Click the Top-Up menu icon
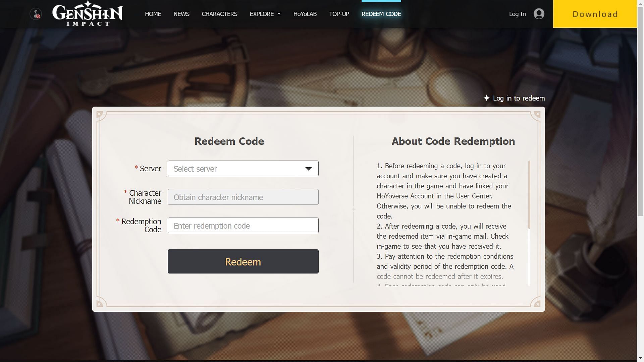This screenshot has width=644, height=362. [339, 14]
